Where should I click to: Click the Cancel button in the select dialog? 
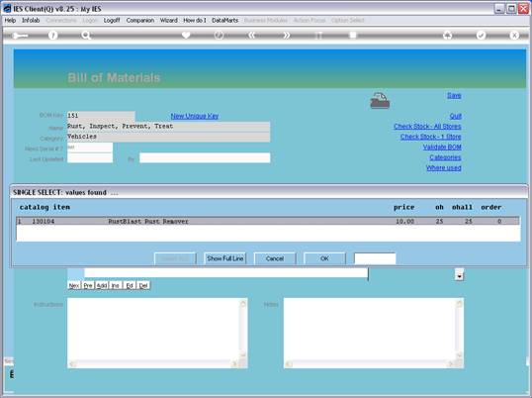pyautogui.click(x=275, y=258)
